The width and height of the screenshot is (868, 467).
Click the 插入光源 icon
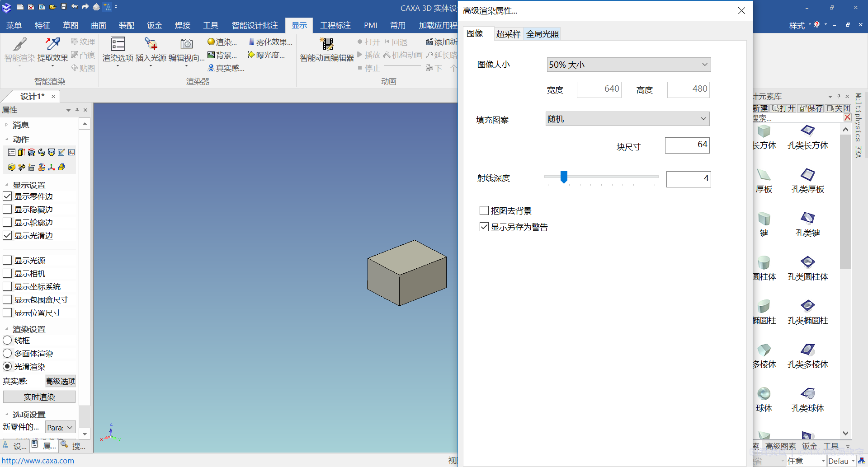[x=151, y=44]
